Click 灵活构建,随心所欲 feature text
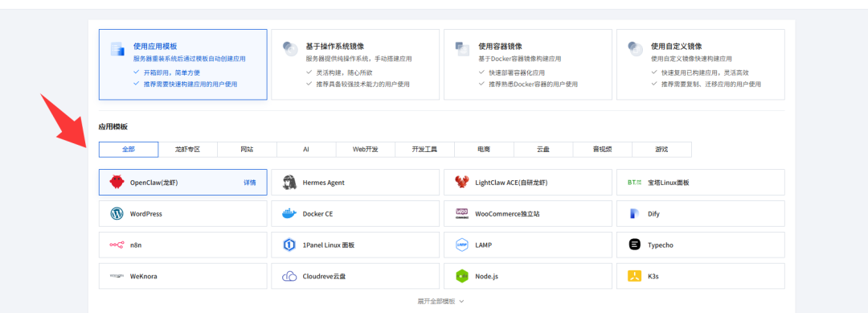Viewport: 868px width, 313px height. pyautogui.click(x=344, y=72)
